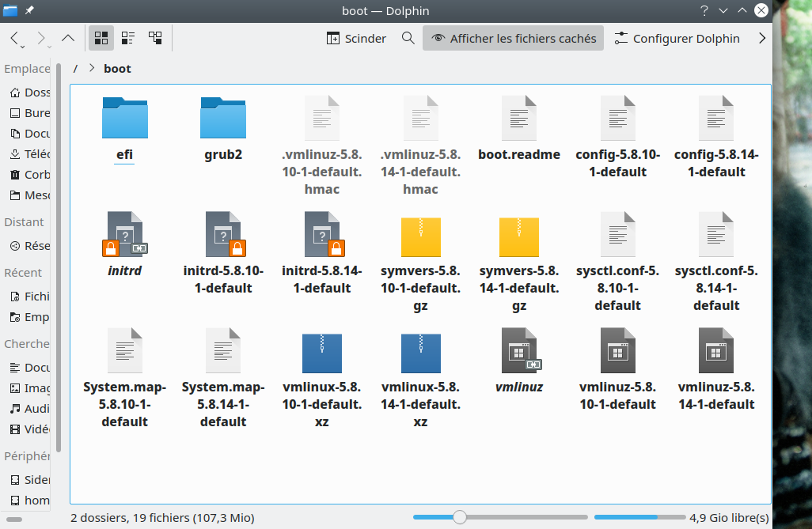The width and height of the screenshot is (812, 529).
Task: Open the Dolphin window menu icon
Action: point(9,10)
